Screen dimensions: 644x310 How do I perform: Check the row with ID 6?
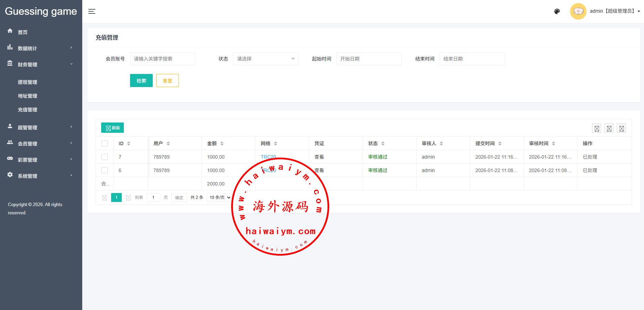click(x=105, y=170)
